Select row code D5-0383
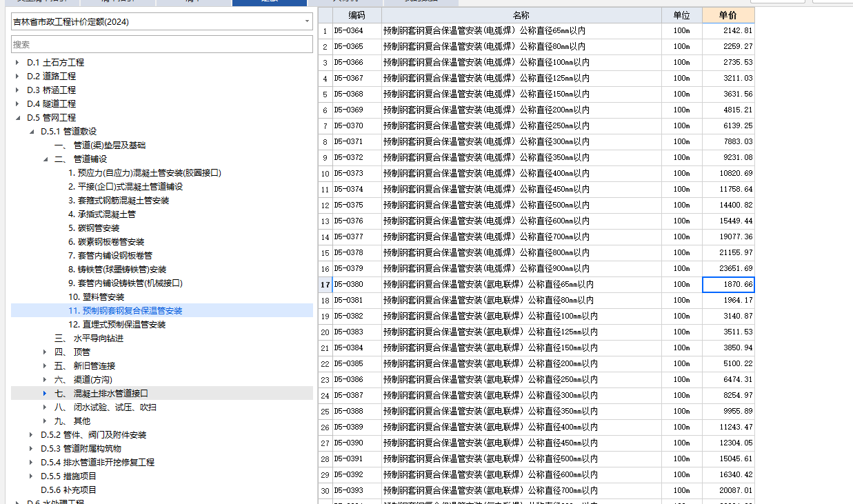The height and width of the screenshot is (504, 853). click(357, 332)
